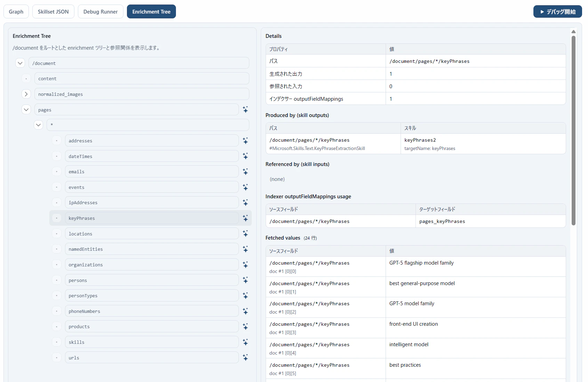Click the sparkle icon beside products
This screenshot has width=588, height=382.
[x=245, y=326]
